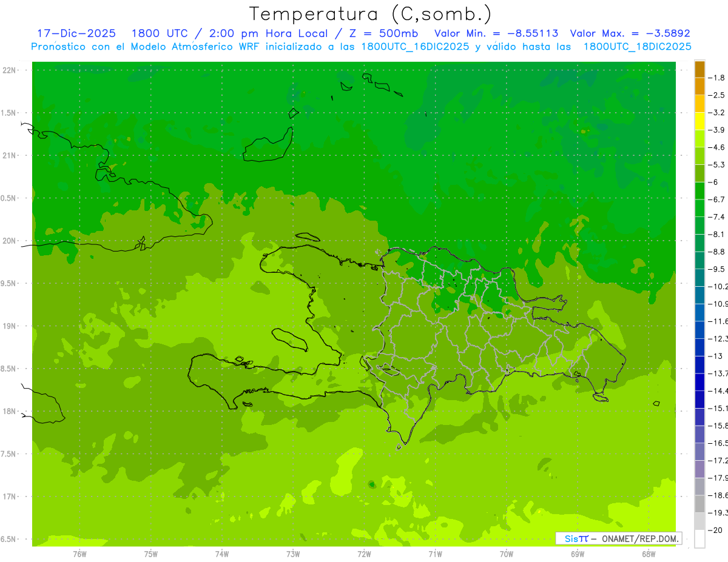Click the 21N latitude axis label
The width and height of the screenshot is (728, 562).
coord(10,156)
